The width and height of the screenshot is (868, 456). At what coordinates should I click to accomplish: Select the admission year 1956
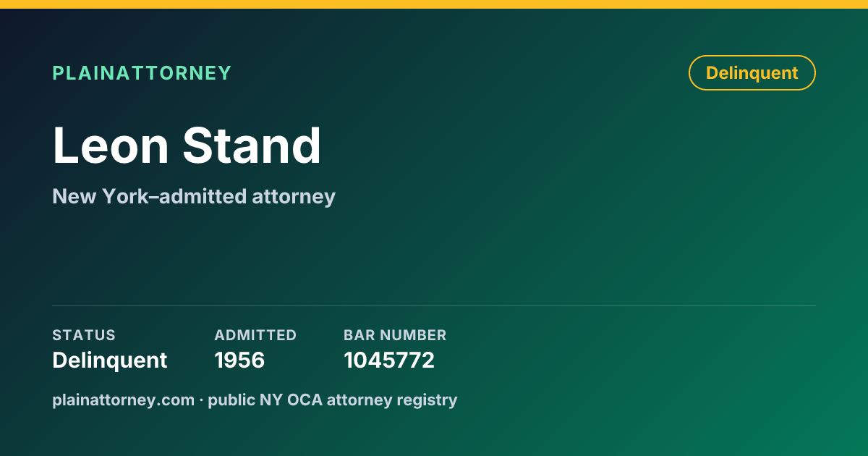(x=239, y=360)
